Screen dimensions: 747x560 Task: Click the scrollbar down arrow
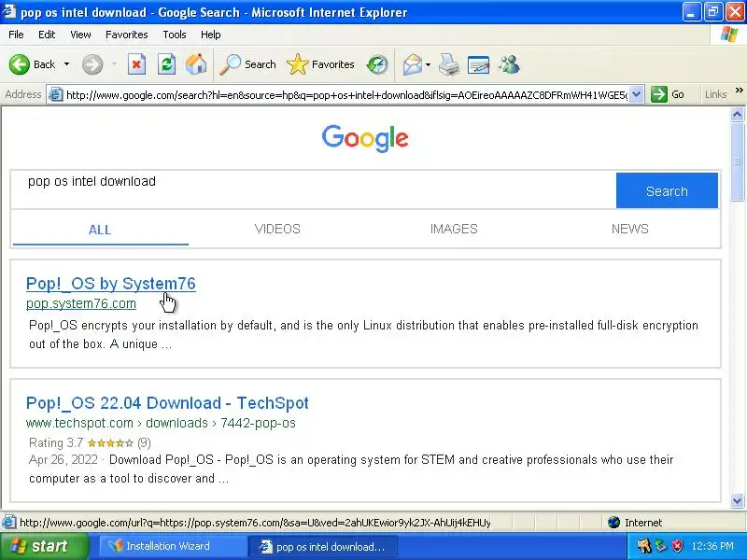737,500
